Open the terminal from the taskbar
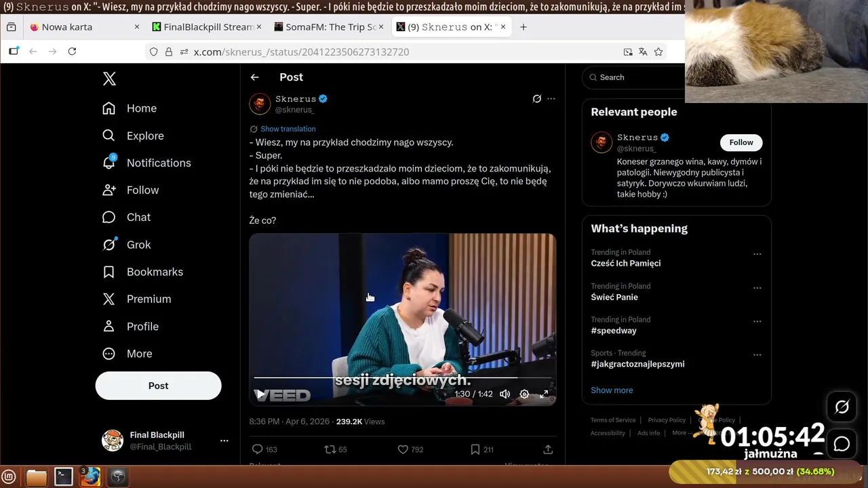The height and width of the screenshot is (488, 868). (x=64, y=477)
